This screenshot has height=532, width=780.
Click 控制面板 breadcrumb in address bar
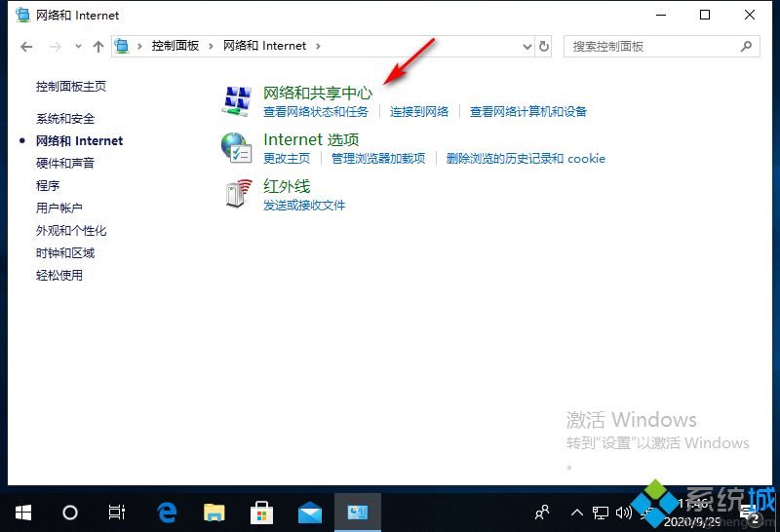coord(175,46)
